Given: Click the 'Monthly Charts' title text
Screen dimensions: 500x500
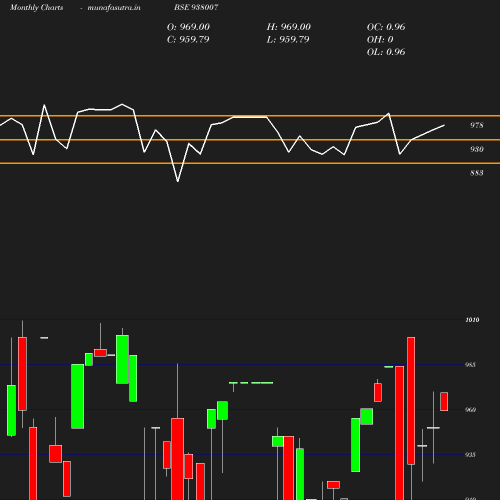Looking at the screenshot, I should (37, 7).
